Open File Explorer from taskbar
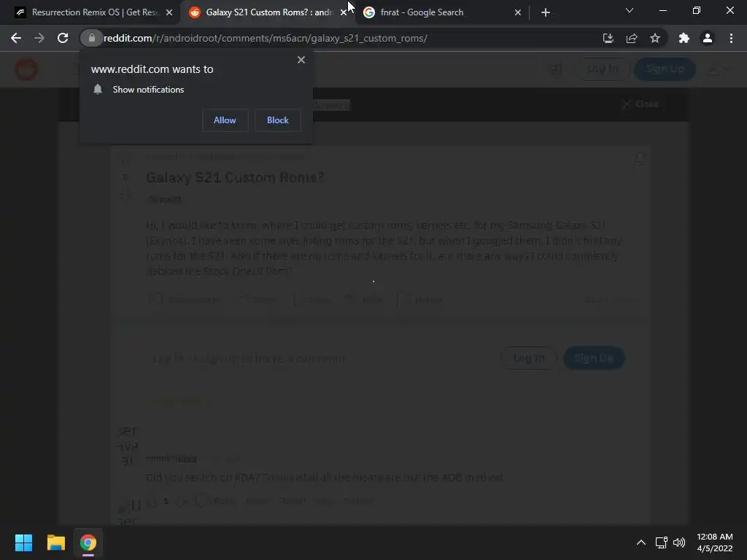The width and height of the screenshot is (747, 560). tap(55, 542)
